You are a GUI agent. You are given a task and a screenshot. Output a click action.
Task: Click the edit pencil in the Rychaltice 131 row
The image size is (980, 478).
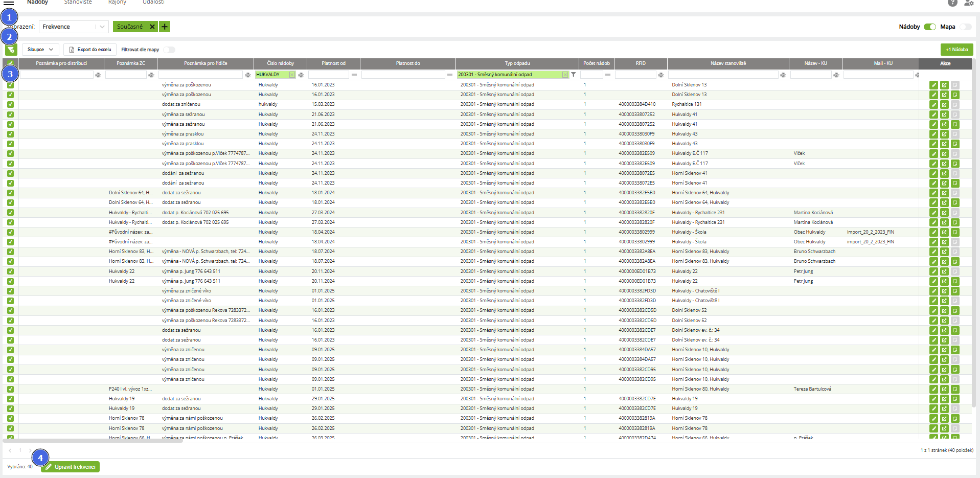click(933, 105)
